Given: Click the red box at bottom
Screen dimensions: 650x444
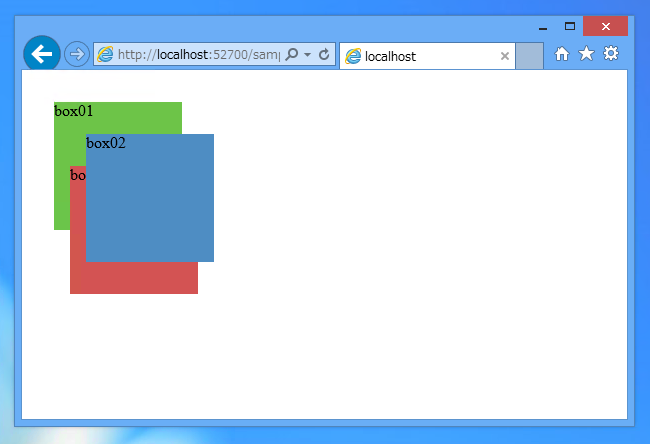Looking at the screenshot, I should point(134,278).
